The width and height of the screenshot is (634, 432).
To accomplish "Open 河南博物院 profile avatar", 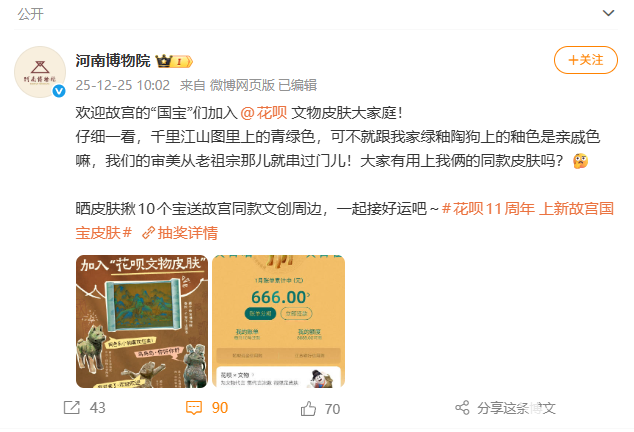I will coord(40,72).
